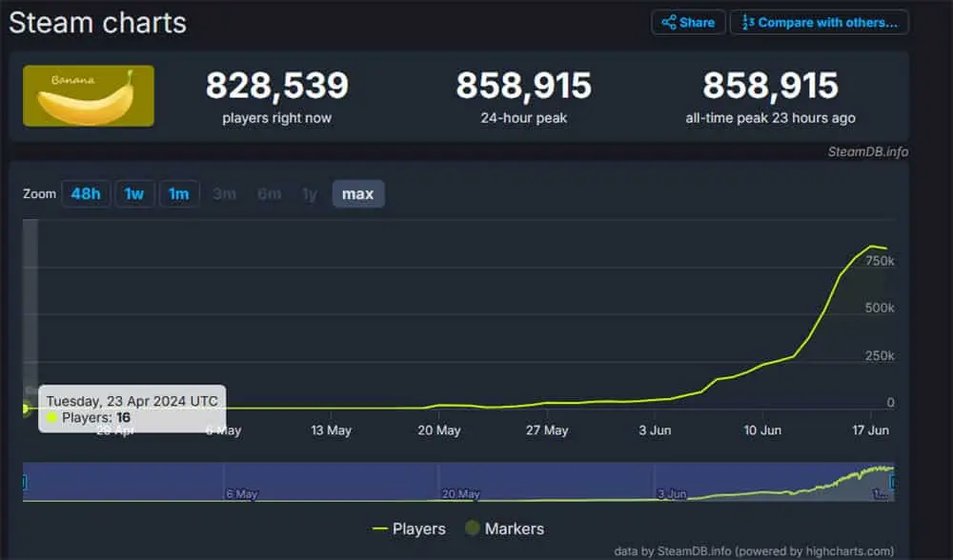Activate the max zoom range
Image resolution: width=953 pixels, height=560 pixels.
tap(358, 193)
